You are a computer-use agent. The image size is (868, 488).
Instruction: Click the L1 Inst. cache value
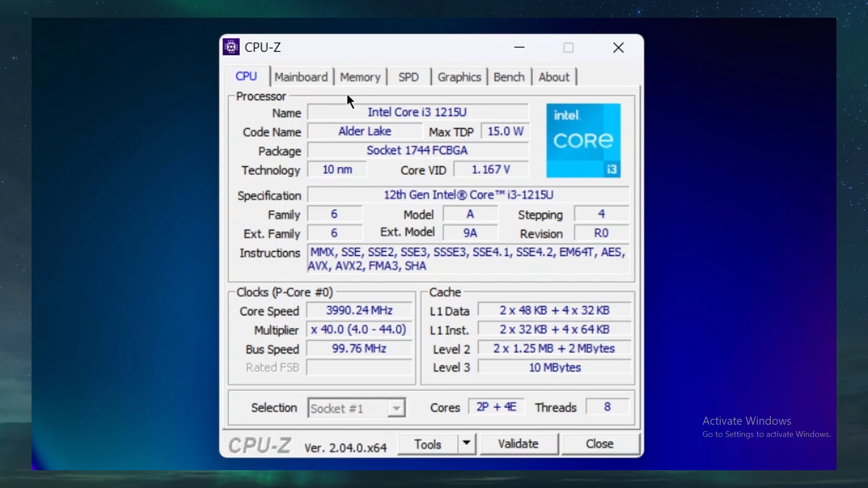pyautogui.click(x=554, y=329)
